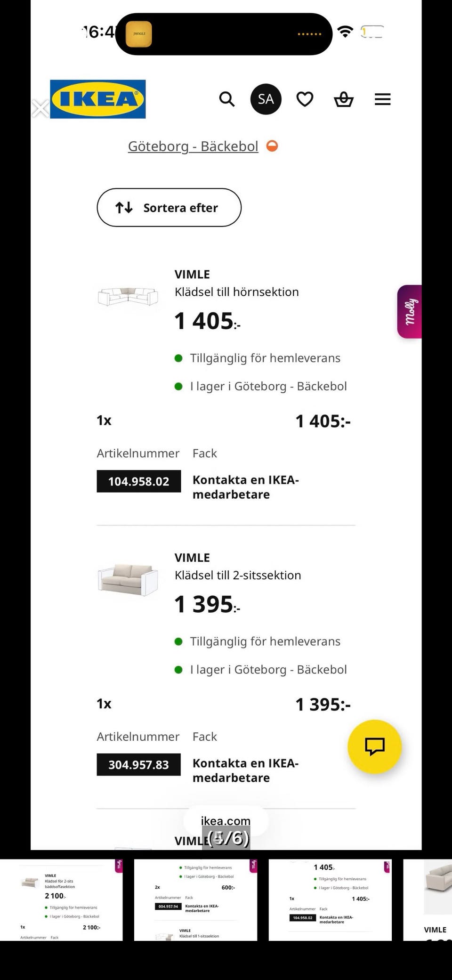Screen dimensions: 452x980
Task: Open the hamburger menu
Action: pyautogui.click(x=382, y=99)
